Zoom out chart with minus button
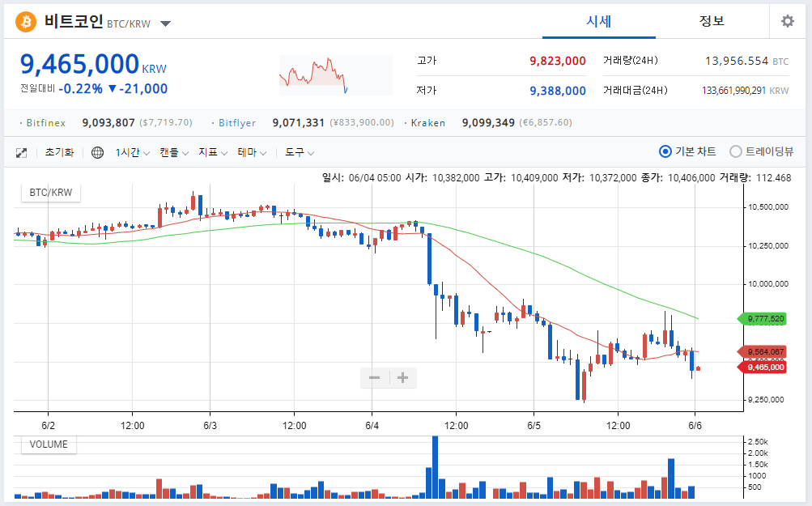This screenshot has height=506, width=812. point(374,377)
